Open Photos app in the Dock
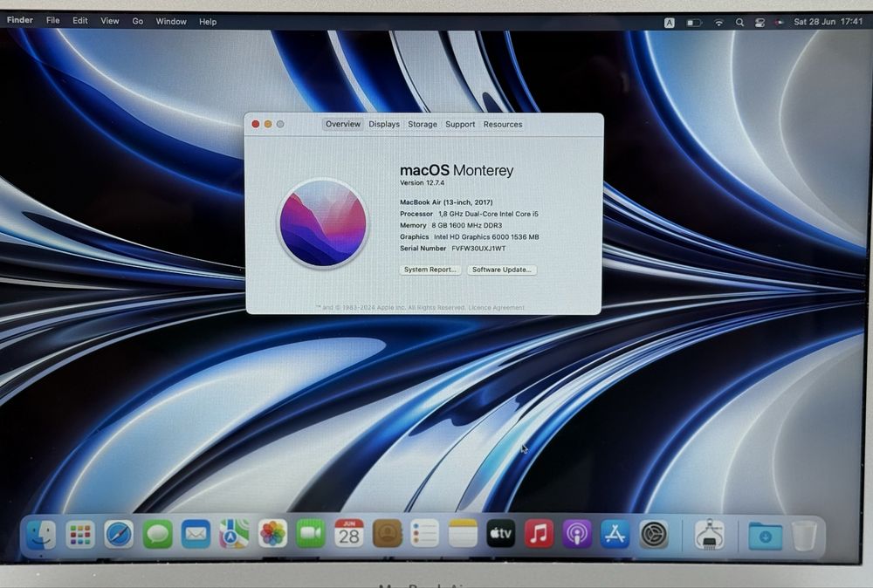873x588 pixels. (x=272, y=535)
